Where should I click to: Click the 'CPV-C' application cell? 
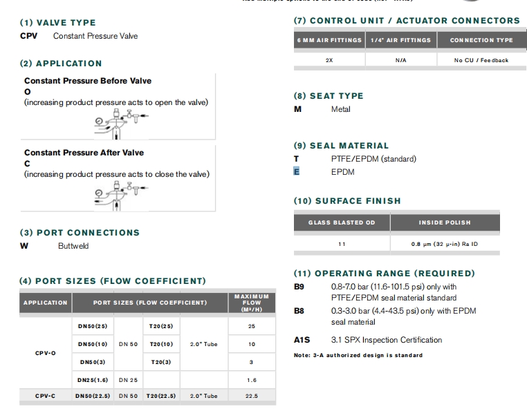tap(46, 396)
